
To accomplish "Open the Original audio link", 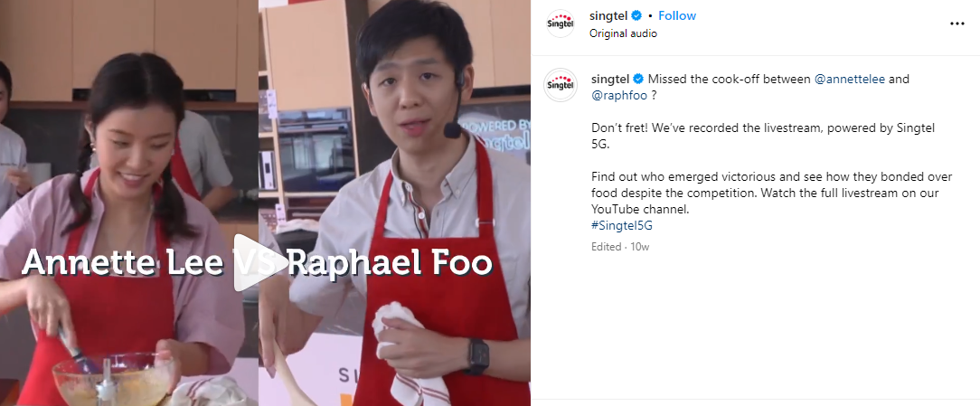I will (623, 33).
